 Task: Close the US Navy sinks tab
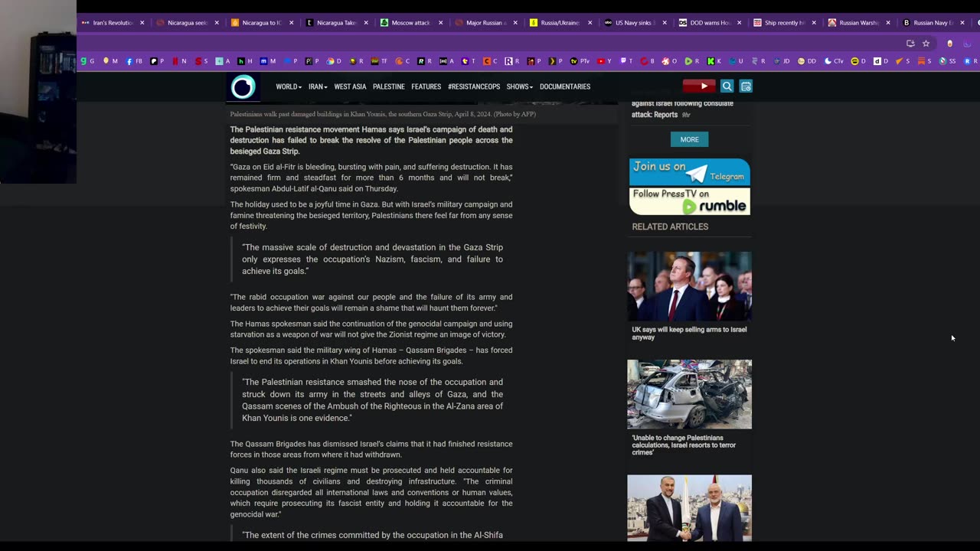pos(665,23)
